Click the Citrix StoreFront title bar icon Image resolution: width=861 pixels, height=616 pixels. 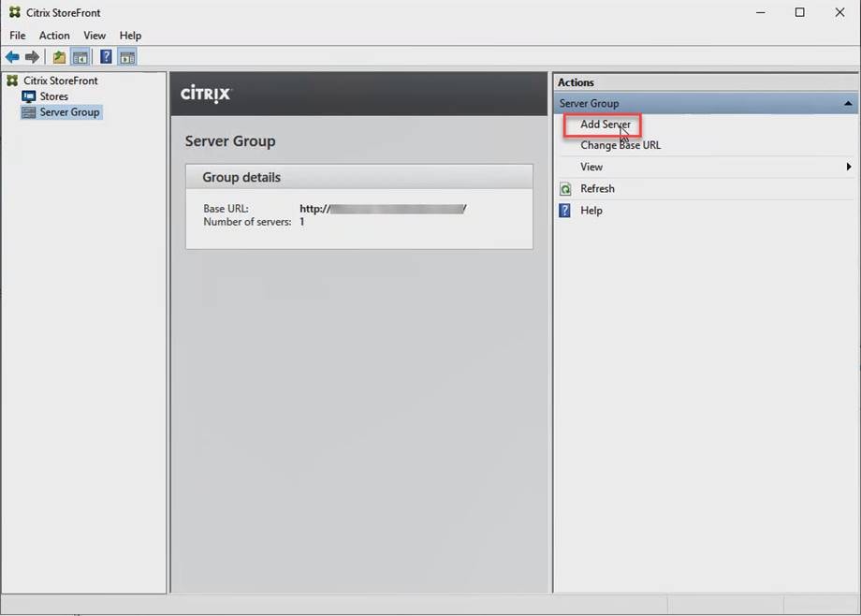[15, 12]
